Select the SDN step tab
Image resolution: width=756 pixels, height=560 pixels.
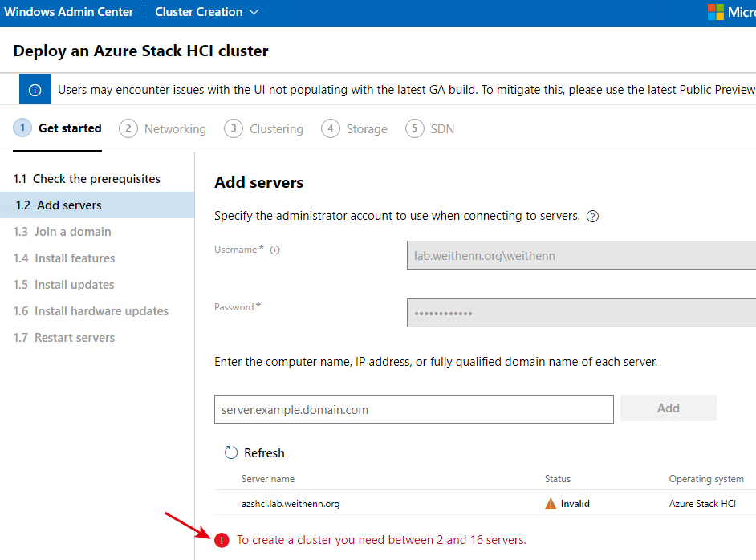click(x=430, y=128)
